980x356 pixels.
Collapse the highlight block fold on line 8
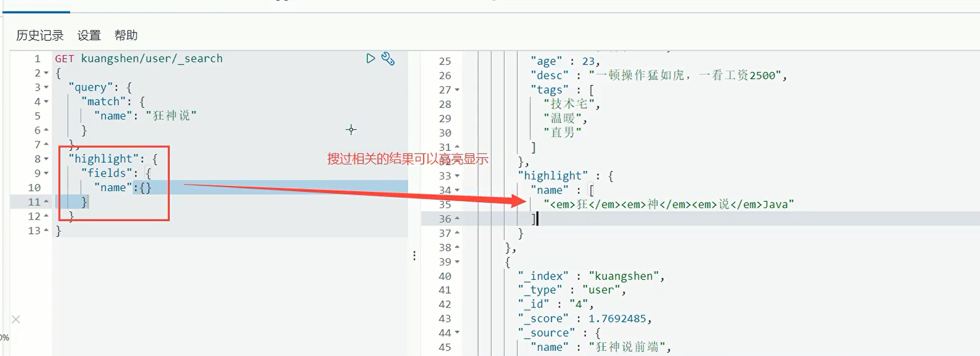(46, 159)
